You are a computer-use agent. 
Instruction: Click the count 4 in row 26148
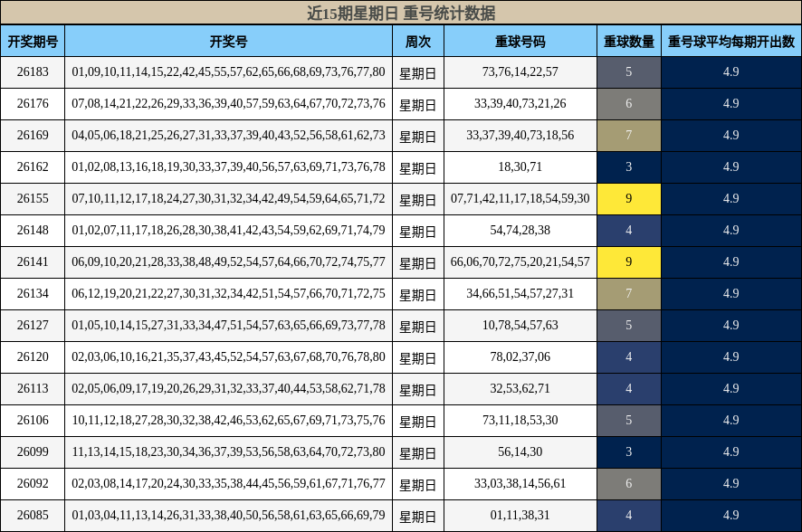tap(628, 231)
